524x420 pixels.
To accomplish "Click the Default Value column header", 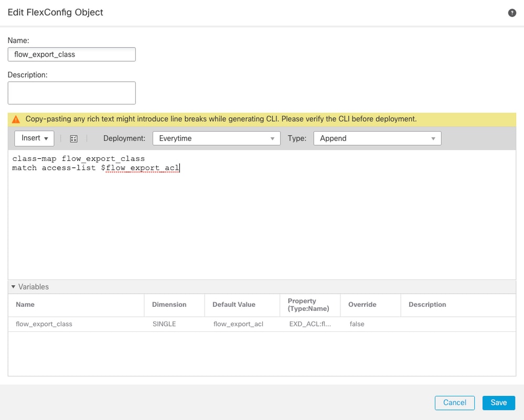I will click(234, 305).
